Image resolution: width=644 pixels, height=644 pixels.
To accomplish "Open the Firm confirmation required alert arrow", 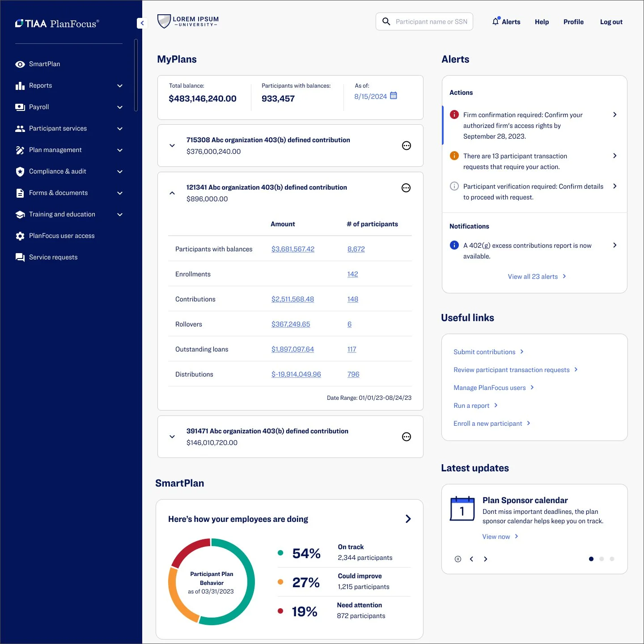I will (615, 115).
